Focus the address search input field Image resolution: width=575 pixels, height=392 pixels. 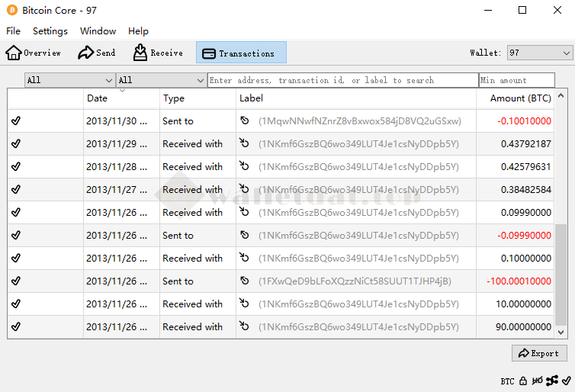click(342, 80)
